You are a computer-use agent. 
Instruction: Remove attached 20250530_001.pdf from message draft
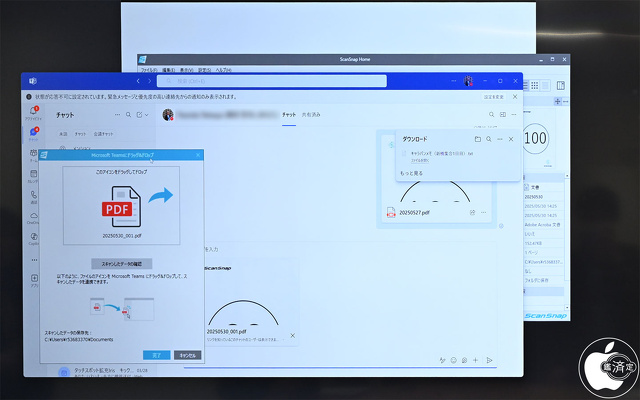tap(292, 336)
